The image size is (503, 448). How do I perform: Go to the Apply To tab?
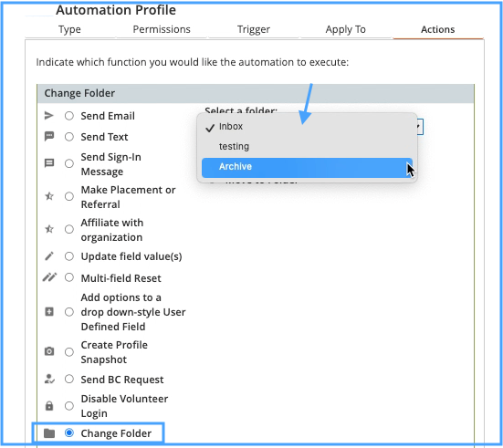[345, 29]
